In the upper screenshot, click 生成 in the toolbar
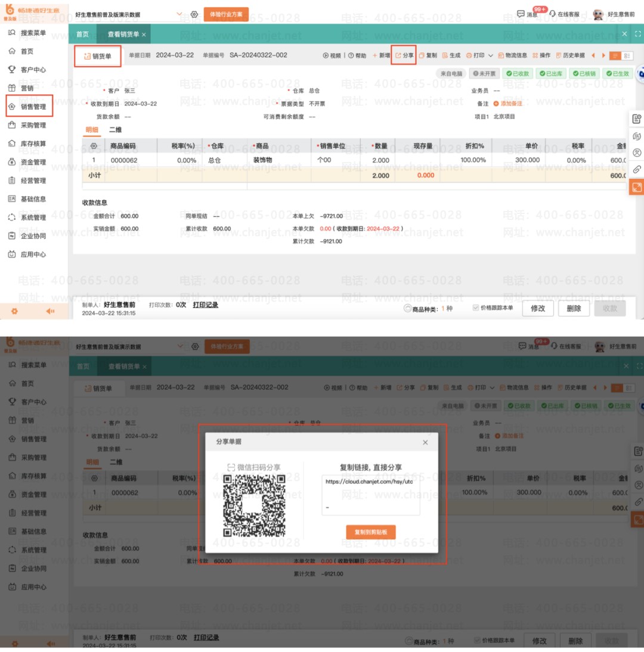 pos(451,55)
